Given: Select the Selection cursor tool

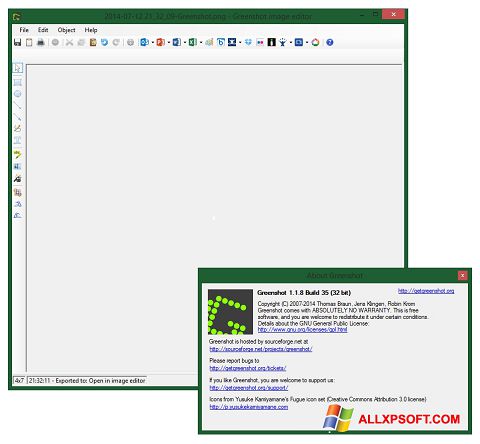Looking at the screenshot, I should (x=18, y=68).
